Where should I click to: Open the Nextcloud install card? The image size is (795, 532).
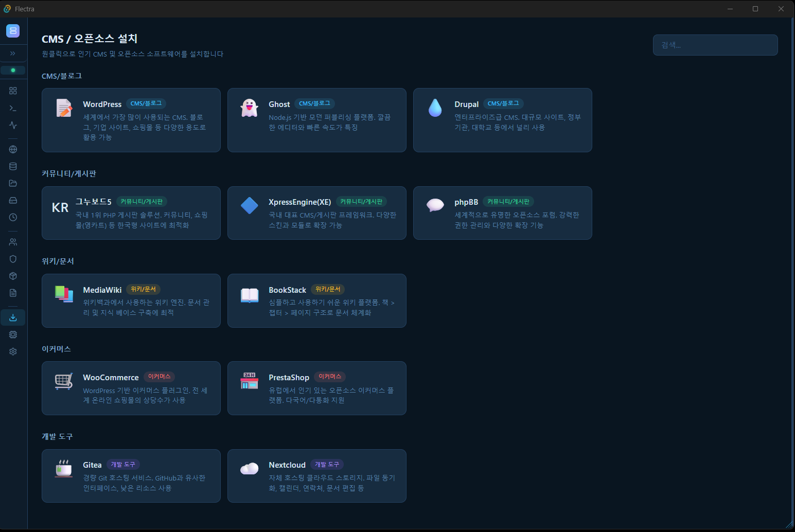coord(316,476)
